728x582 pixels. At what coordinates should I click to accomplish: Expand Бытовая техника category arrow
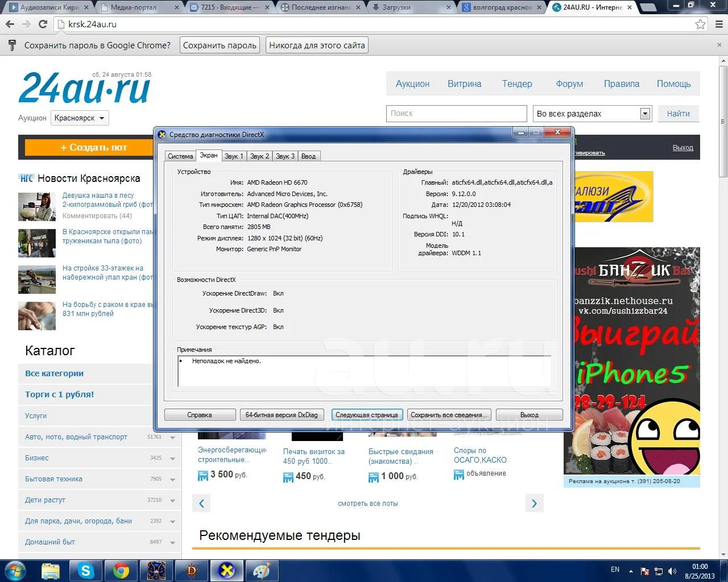point(173,480)
